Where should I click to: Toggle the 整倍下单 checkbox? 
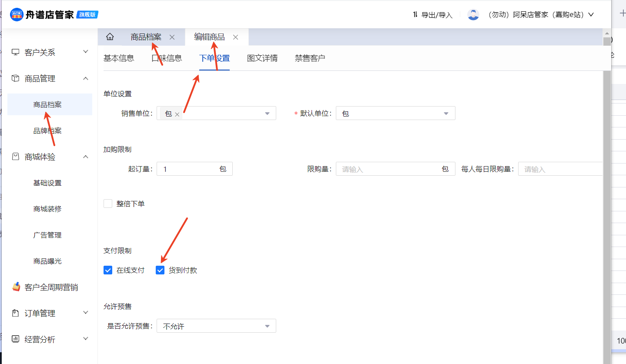pos(108,204)
